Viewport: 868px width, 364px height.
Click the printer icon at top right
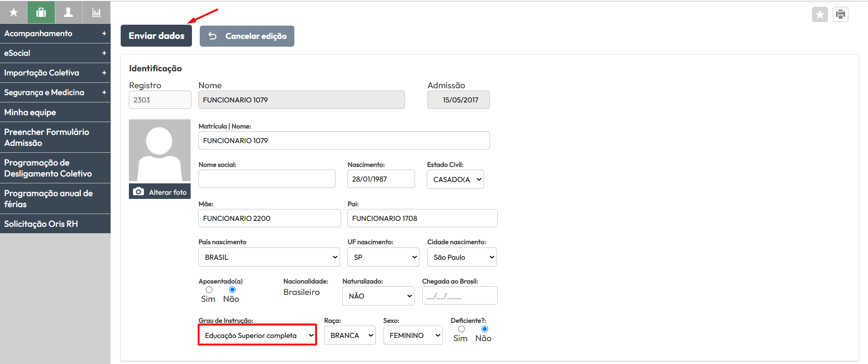pyautogui.click(x=840, y=14)
